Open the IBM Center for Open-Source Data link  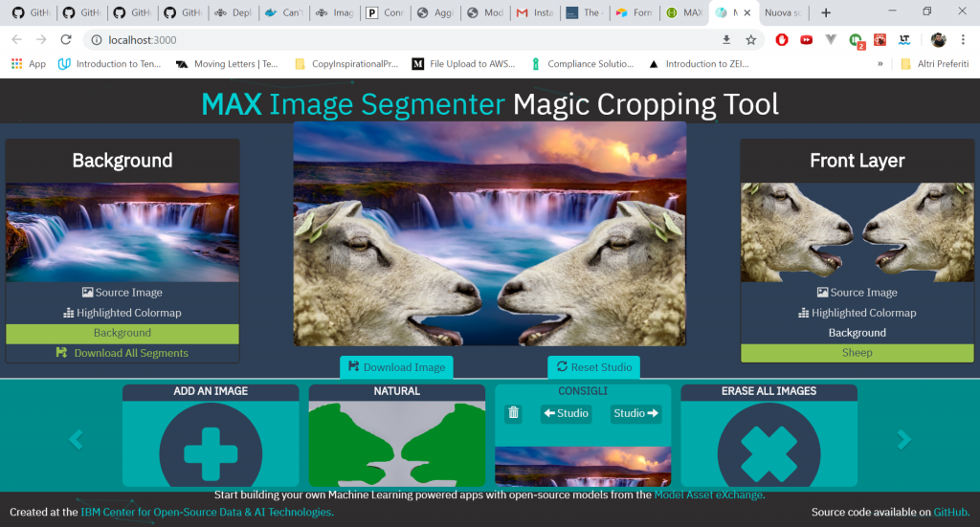coord(207,512)
